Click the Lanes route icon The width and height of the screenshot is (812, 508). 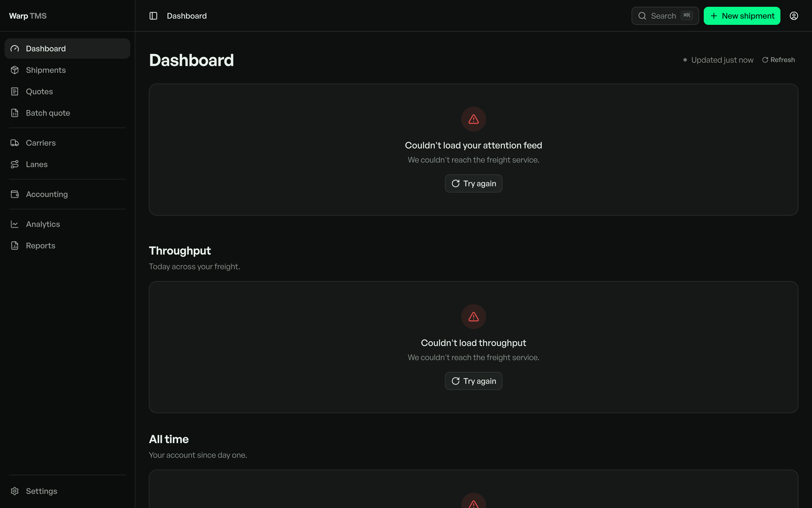(x=15, y=165)
